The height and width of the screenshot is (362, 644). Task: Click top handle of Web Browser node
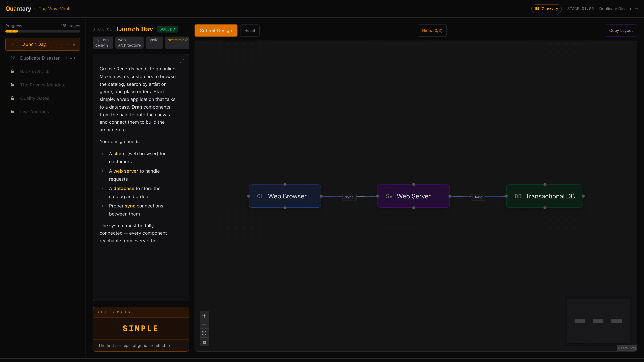click(285, 184)
